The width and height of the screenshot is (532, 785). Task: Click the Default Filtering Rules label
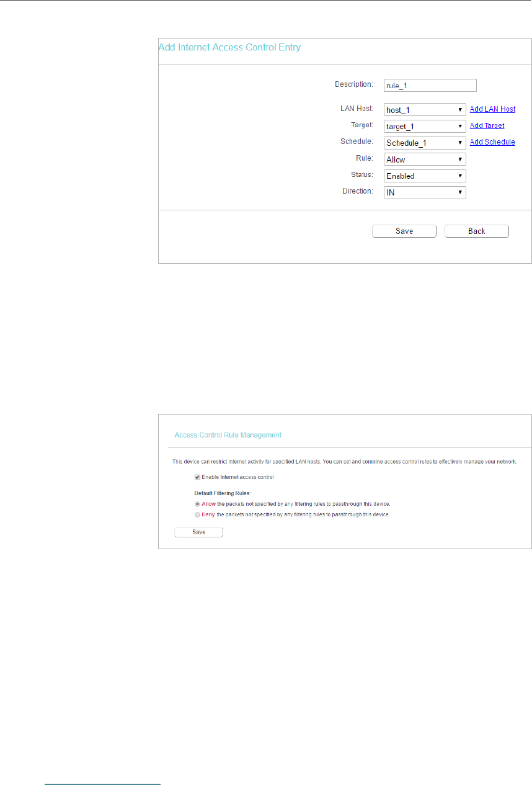[x=222, y=495]
